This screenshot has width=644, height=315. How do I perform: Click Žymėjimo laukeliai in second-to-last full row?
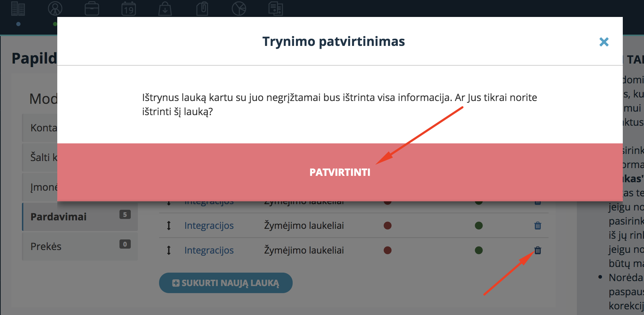304,226
